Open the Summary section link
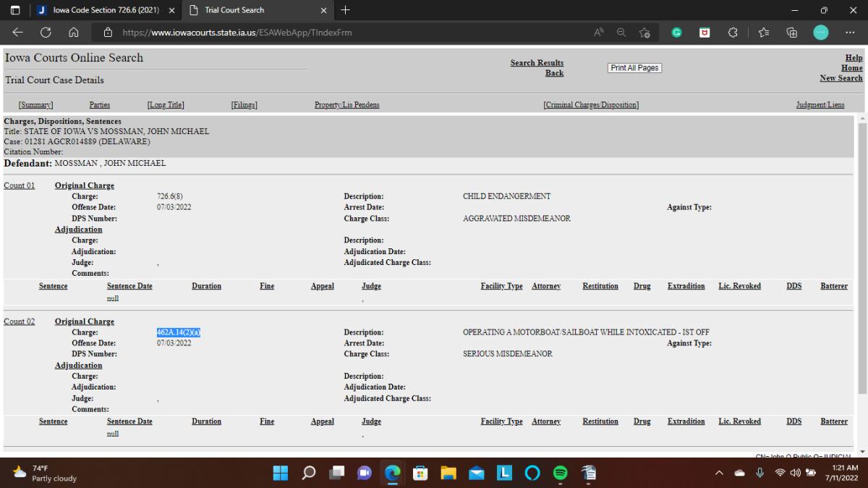 [x=35, y=105]
